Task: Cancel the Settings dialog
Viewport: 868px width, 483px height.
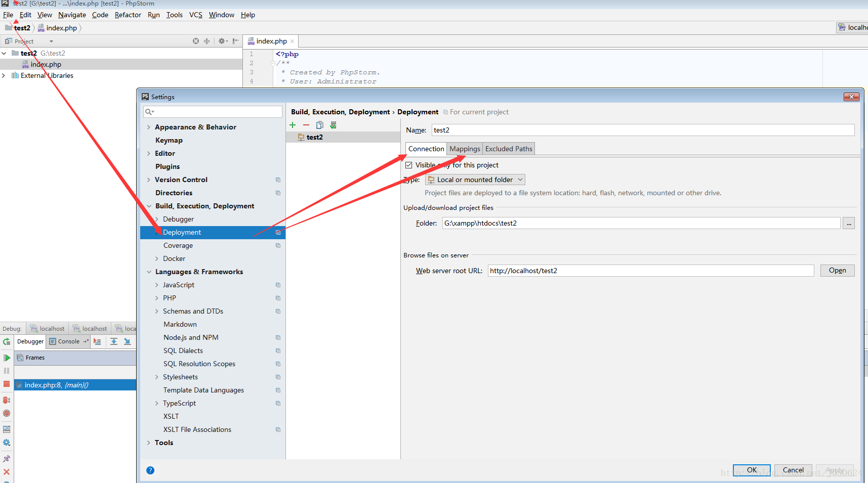Action: tap(793, 470)
